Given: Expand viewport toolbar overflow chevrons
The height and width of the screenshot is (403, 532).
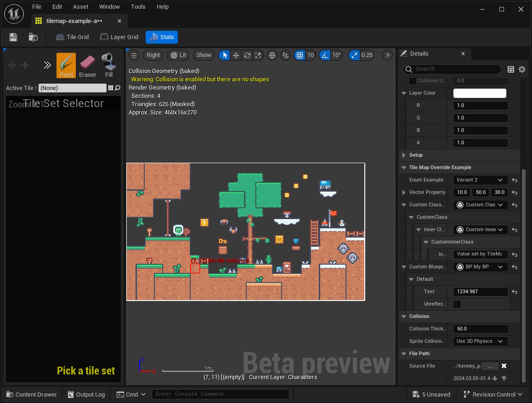Looking at the screenshot, I should click(387, 55).
